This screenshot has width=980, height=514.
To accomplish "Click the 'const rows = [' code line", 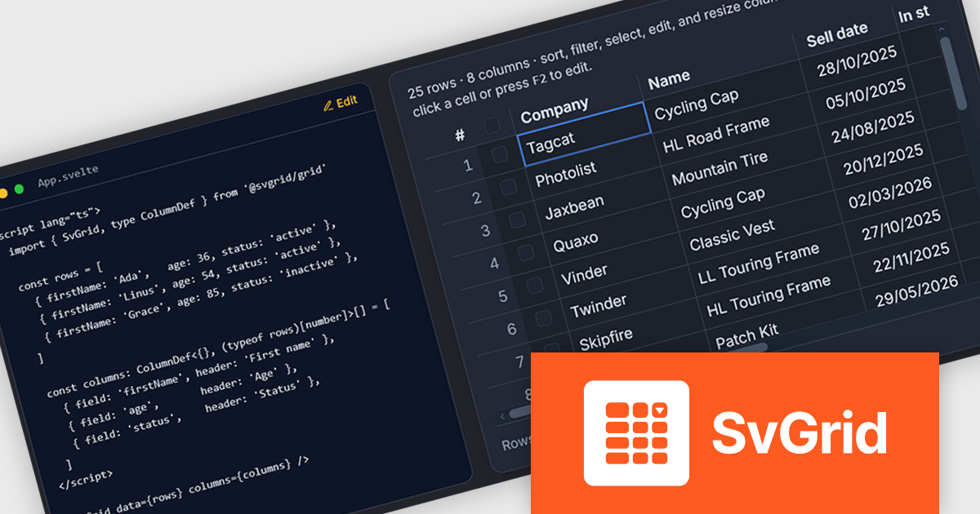I will [60, 277].
